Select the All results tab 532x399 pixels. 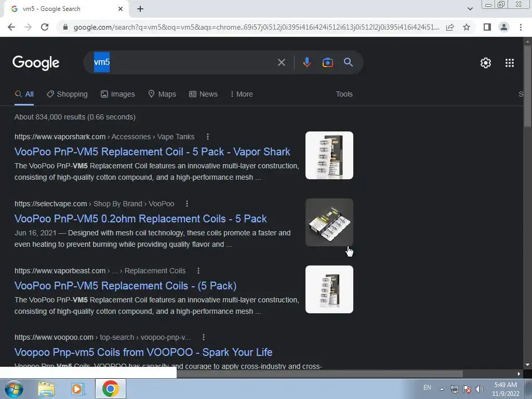pos(24,95)
